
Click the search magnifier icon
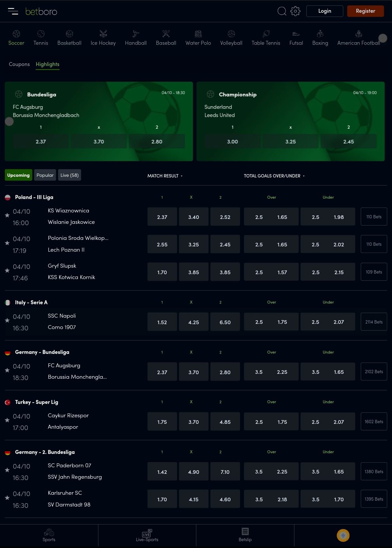point(282,11)
